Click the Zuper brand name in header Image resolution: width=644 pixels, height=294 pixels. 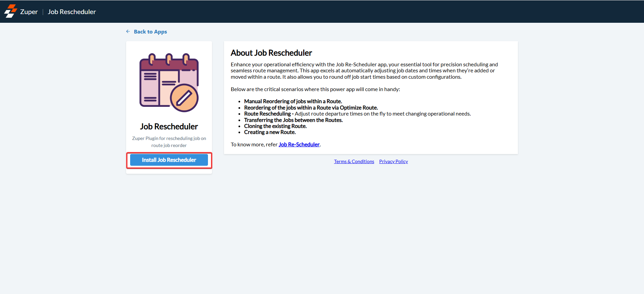pos(29,12)
